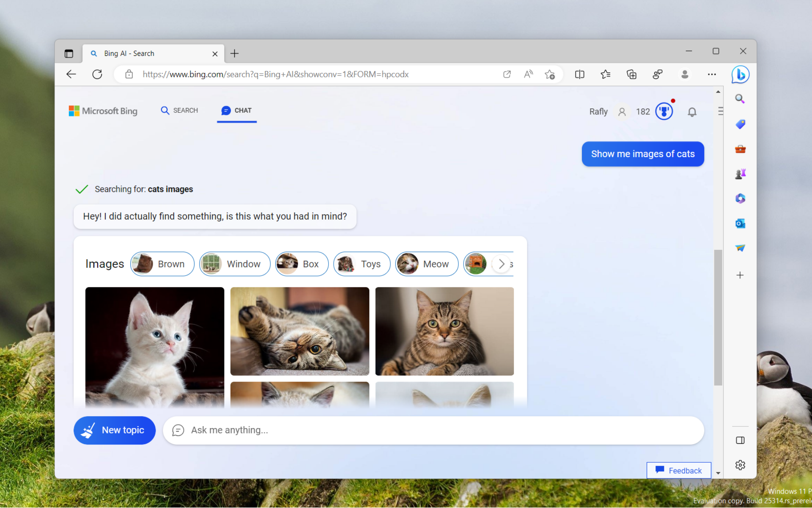Open sidebar Shopping tag icon
The image size is (812, 508).
[740, 124]
